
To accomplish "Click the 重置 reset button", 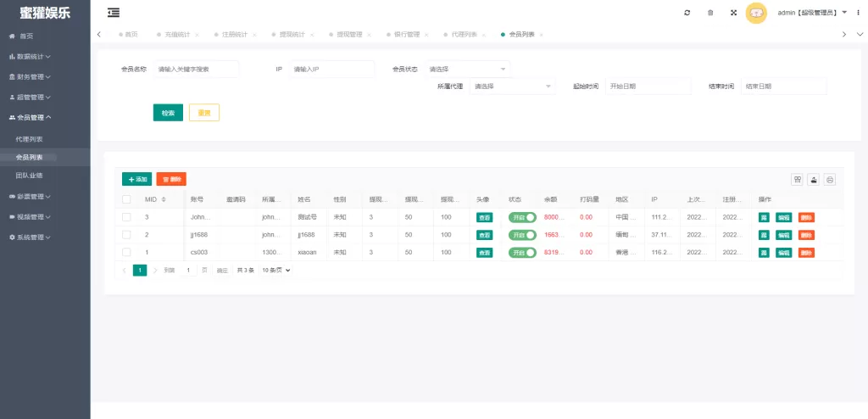I will coord(204,113).
